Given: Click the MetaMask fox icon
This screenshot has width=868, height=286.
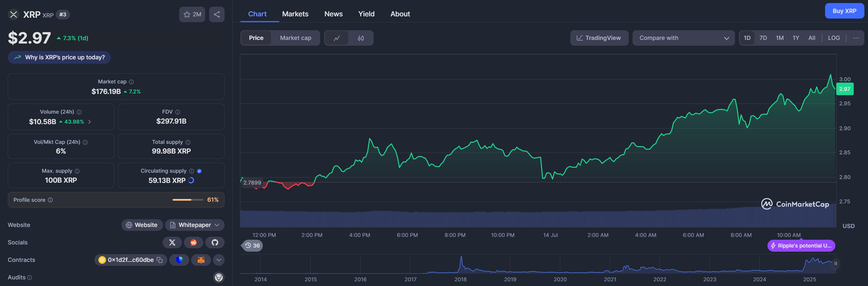Looking at the screenshot, I should 201,260.
